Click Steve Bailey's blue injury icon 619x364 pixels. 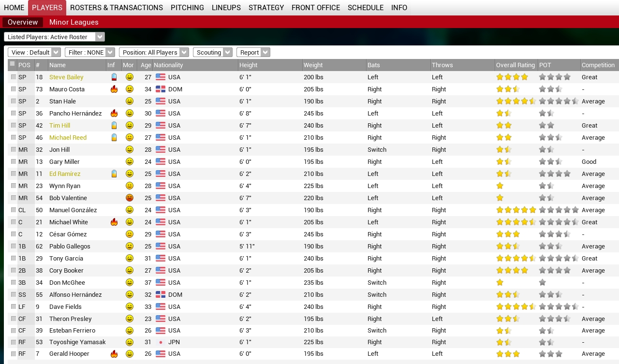(x=114, y=77)
